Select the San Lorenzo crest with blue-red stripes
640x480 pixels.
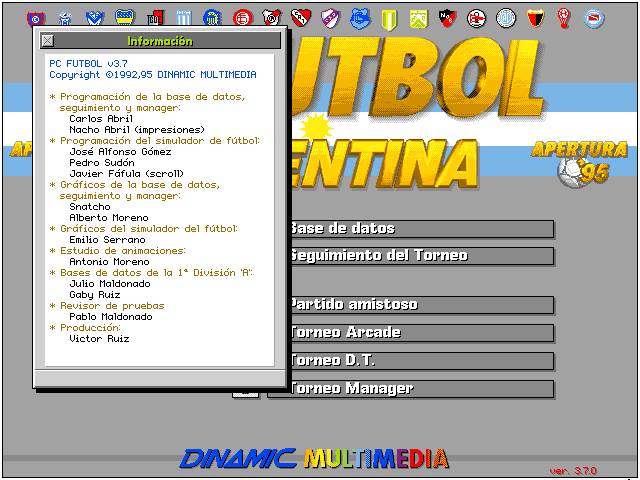click(36, 19)
